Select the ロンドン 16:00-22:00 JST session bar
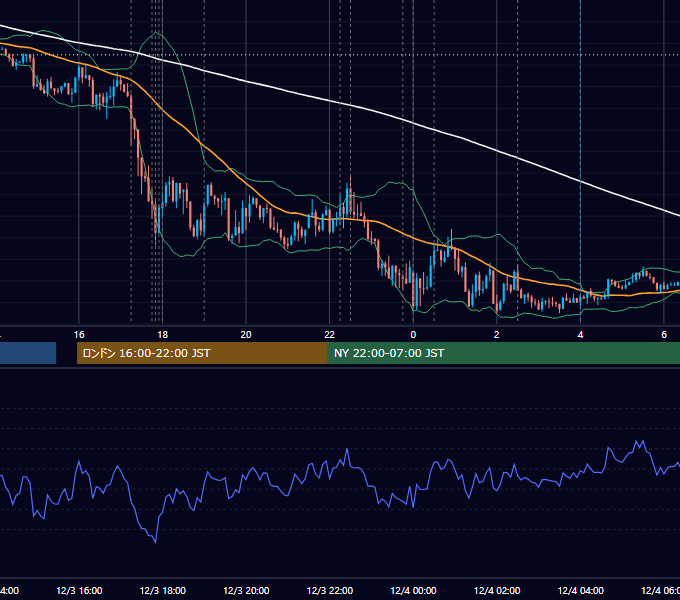 point(202,353)
